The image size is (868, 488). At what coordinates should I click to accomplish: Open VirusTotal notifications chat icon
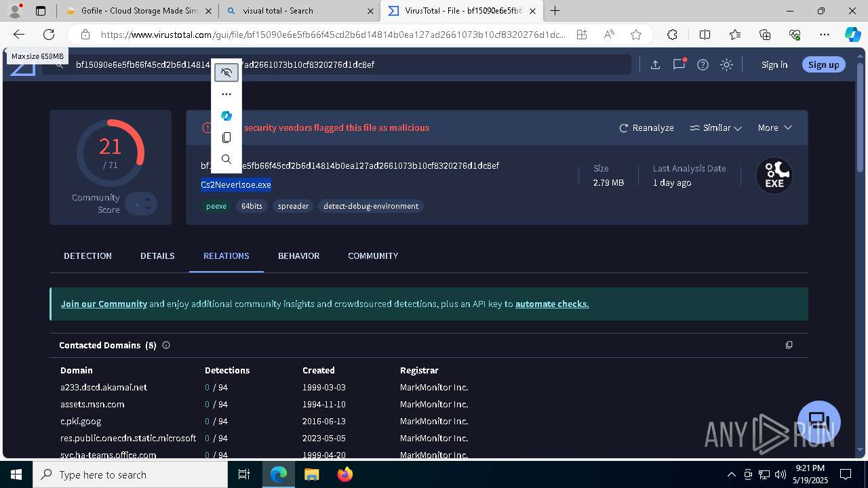coord(679,64)
